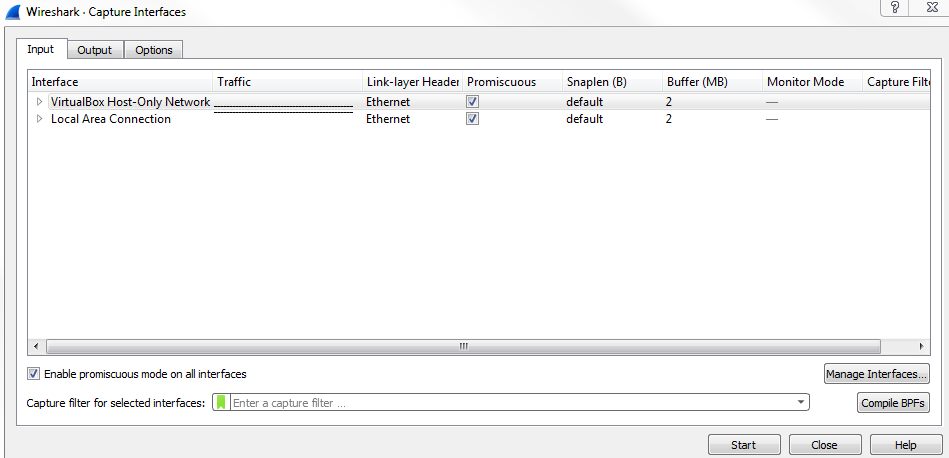Select the VirtualBox Host-Only Network interface name
Screen dimensions: 949x458
130,102
